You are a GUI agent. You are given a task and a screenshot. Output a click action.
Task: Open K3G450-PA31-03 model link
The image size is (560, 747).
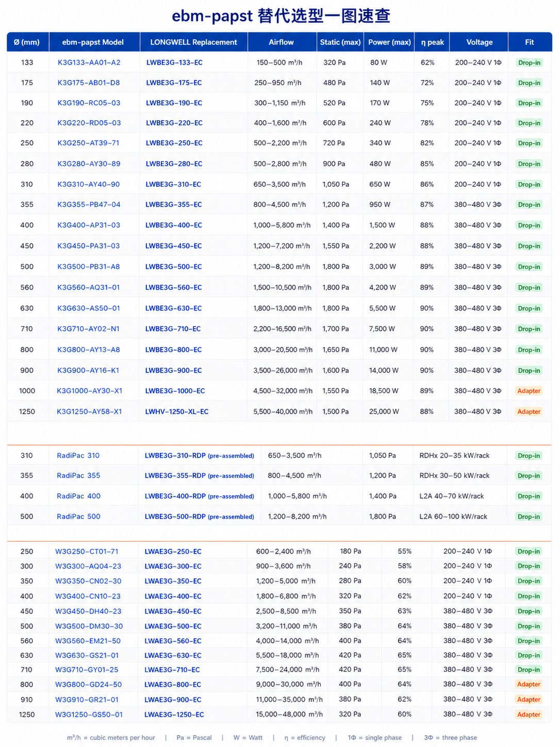tap(89, 246)
